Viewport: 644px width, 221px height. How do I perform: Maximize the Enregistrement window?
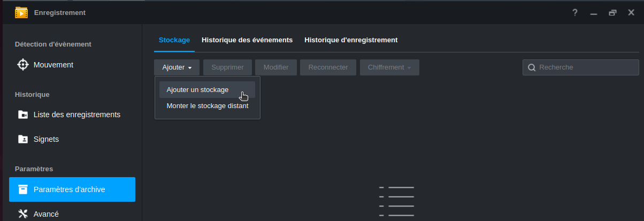pos(612,13)
